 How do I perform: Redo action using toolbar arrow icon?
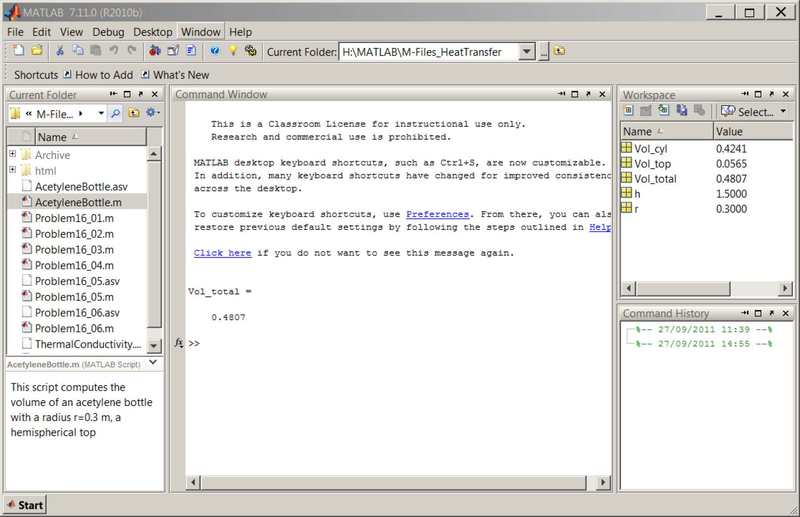coord(132,50)
